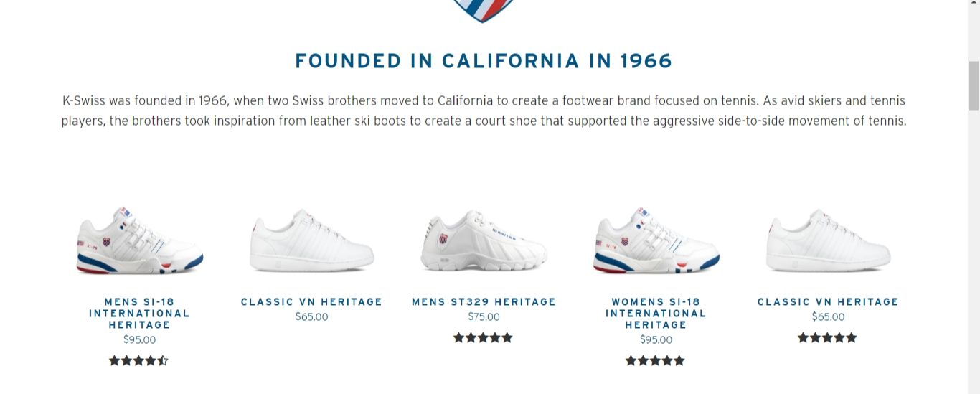Click the last Classic VN Heritage title link
The image size is (980, 394).
coord(828,301)
